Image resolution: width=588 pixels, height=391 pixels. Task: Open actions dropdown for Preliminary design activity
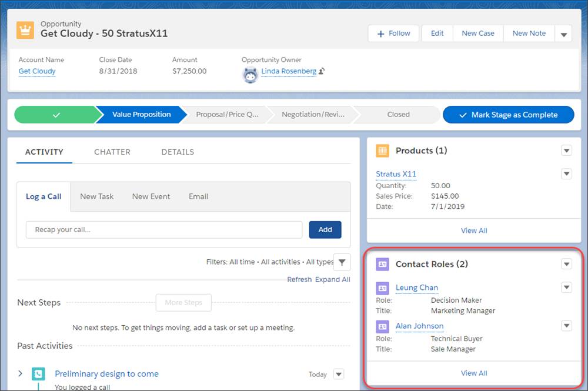point(339,374)
